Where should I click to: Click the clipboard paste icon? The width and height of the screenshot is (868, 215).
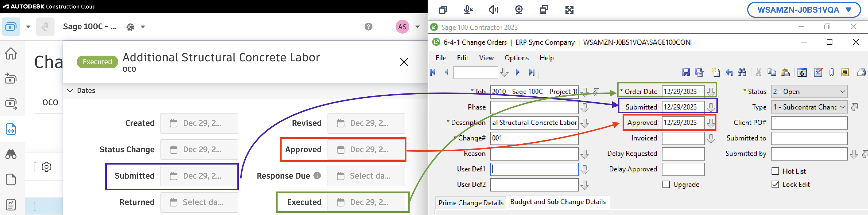[785, 72]
